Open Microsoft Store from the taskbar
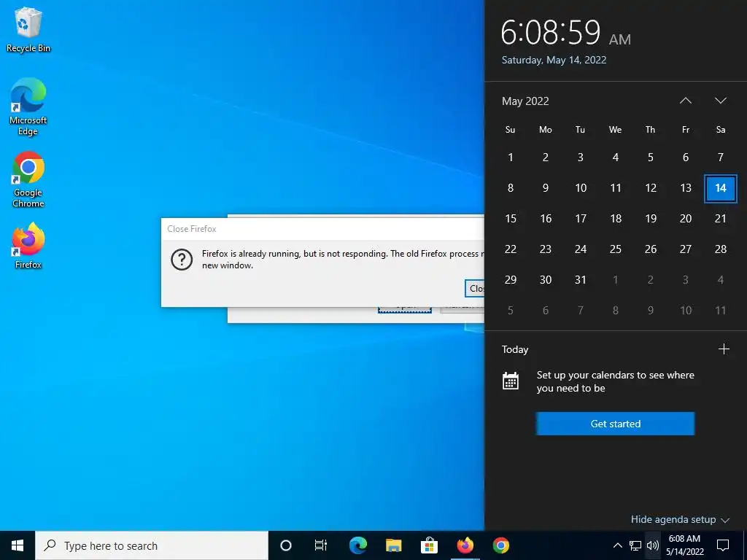This screenshot has width=747, height=560. [x=429, y=545]
